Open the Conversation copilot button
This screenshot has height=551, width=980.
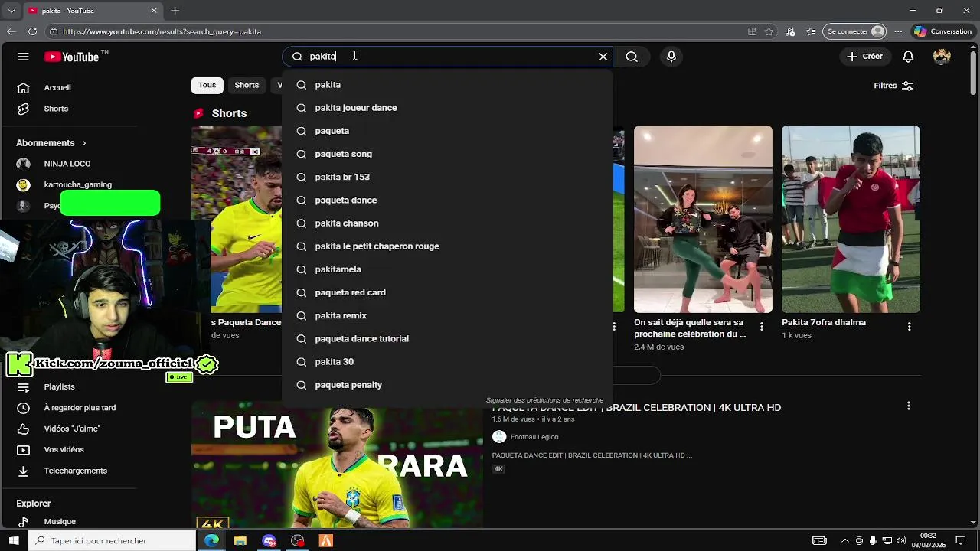pos(943,31)
